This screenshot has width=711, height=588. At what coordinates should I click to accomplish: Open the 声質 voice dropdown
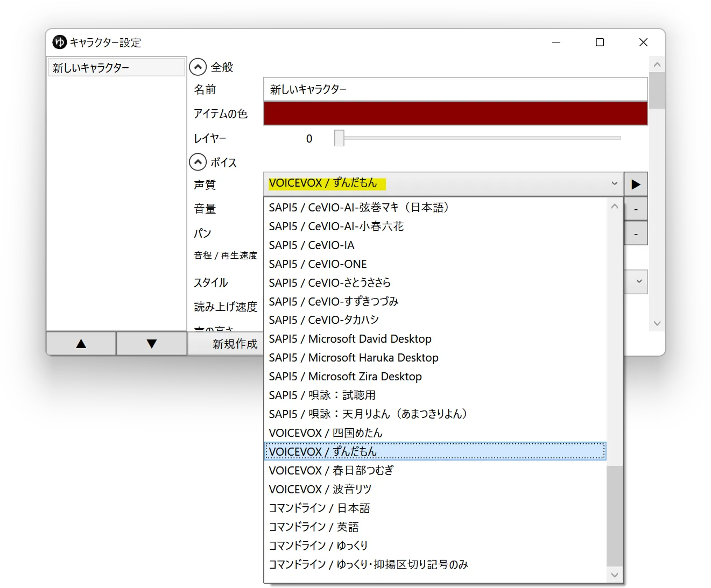click(x=444, y=184)
